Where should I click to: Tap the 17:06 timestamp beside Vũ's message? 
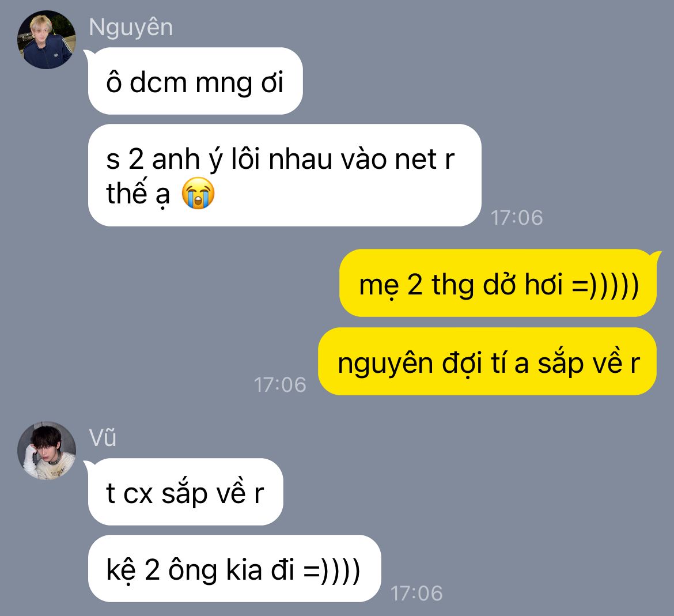(x=416, y=594)
